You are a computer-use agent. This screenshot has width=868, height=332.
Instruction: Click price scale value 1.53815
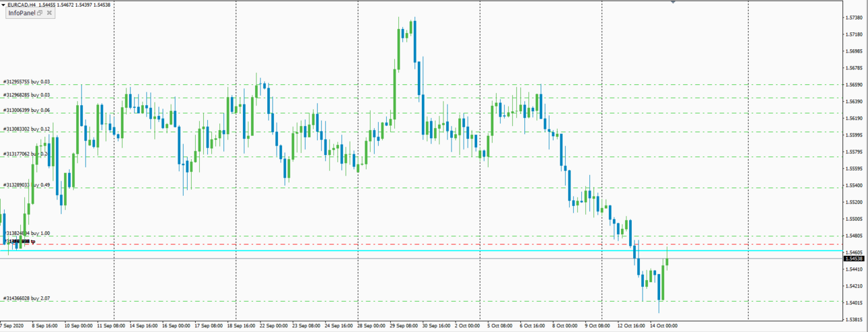855,319
